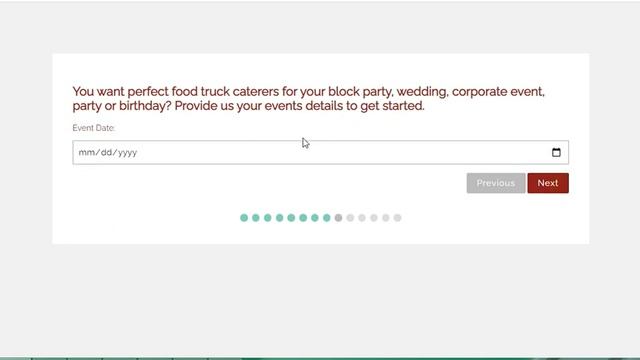640x360 pixels.
Task: Go back with the Previous button
Action: [496, 183]
